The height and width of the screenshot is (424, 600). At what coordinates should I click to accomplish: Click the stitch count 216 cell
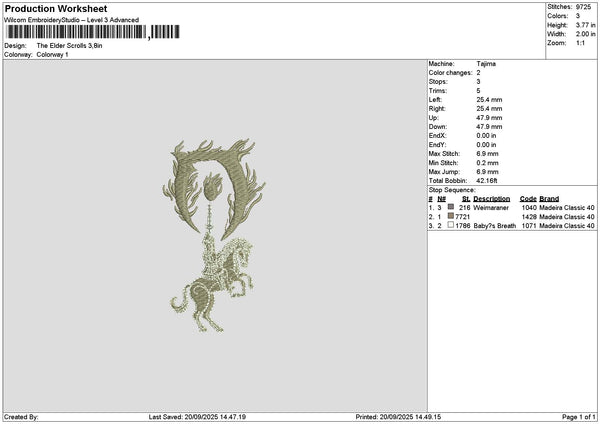coord(465,208)
